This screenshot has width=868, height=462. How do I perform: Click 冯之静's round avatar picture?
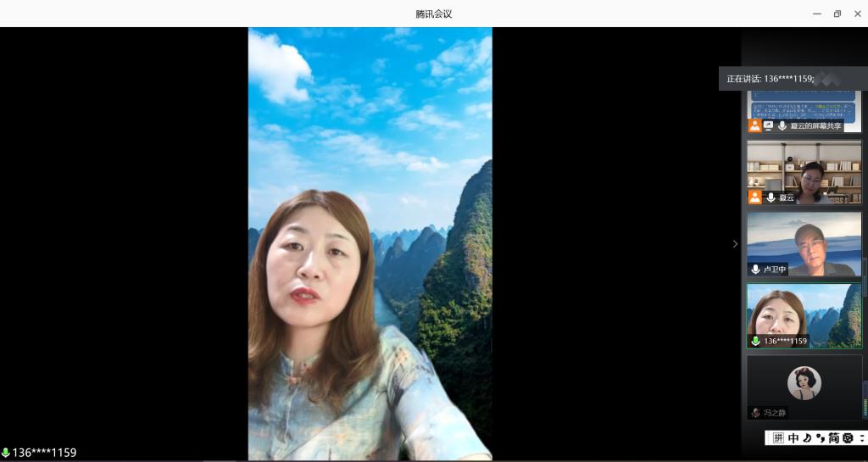(x=804, y=383)
